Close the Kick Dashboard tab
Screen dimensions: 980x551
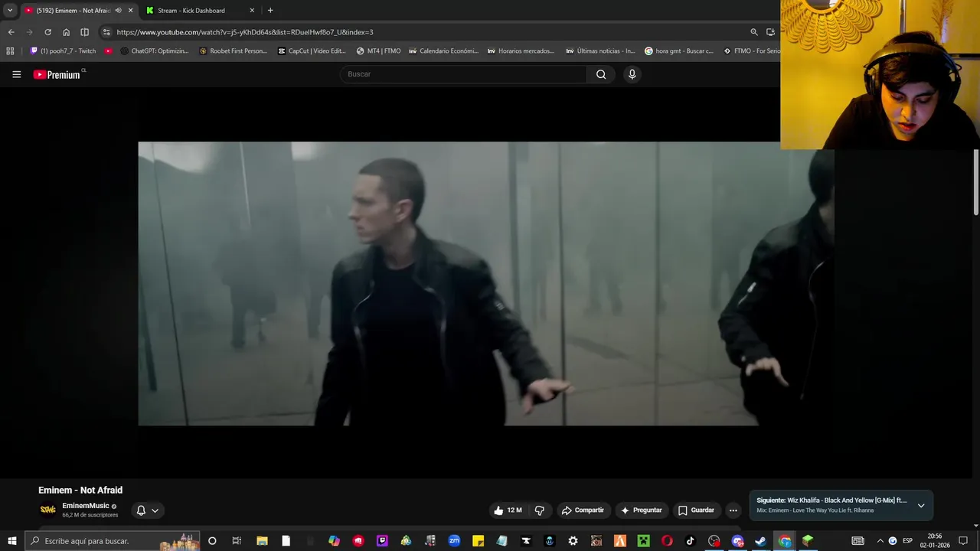[x=252, y=11]
